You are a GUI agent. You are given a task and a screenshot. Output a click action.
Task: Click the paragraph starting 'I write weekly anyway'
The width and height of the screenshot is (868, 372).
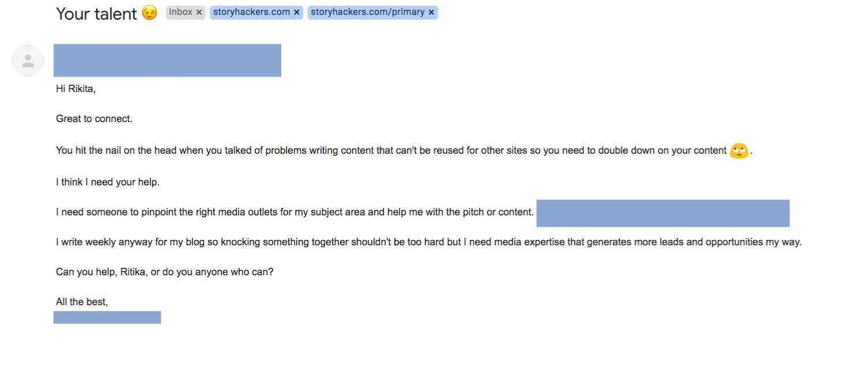429,242
